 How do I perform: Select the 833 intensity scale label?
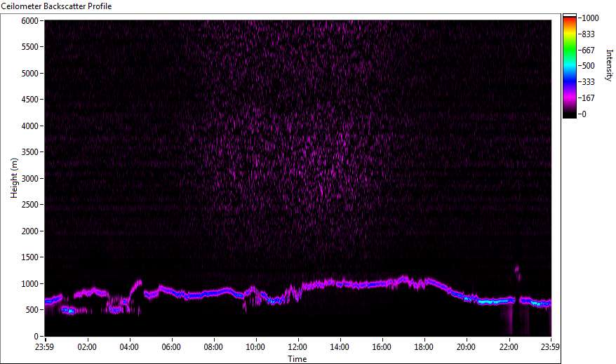[588, 34]
